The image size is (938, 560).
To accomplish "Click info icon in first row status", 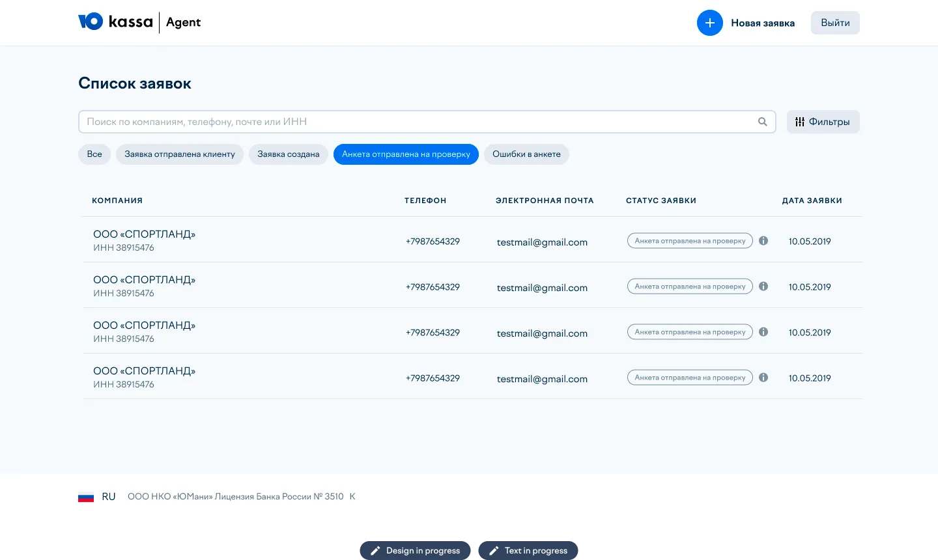I will (x=763, y=241).
